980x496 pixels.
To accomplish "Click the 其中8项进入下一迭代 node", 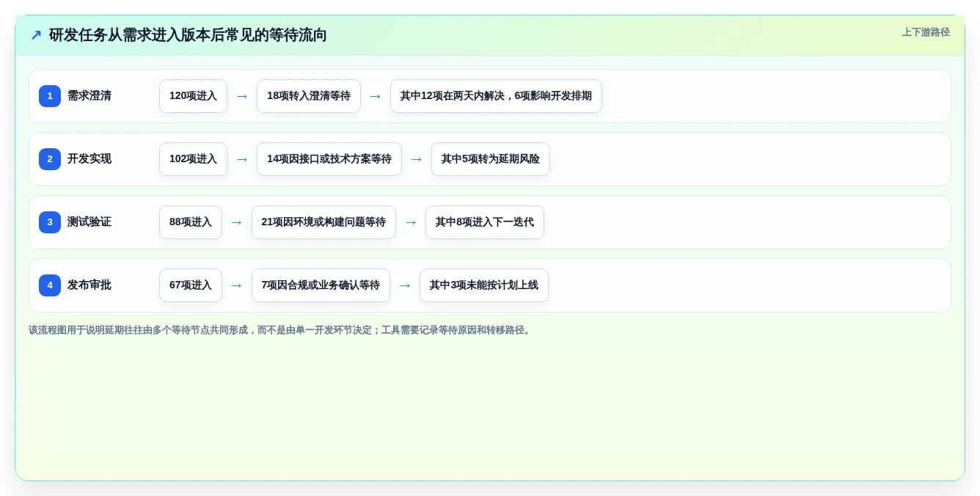I will pyautogui.click(x=485, y=222).
